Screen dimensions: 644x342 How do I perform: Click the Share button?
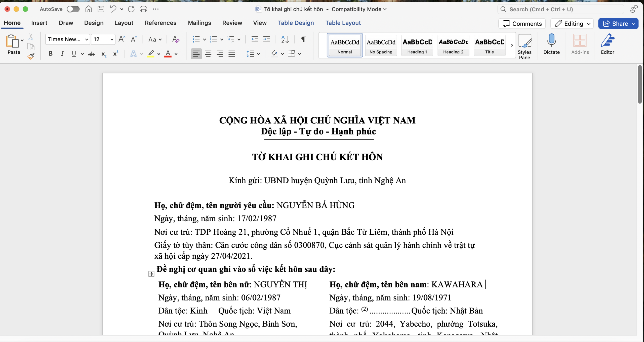point(615,24)
